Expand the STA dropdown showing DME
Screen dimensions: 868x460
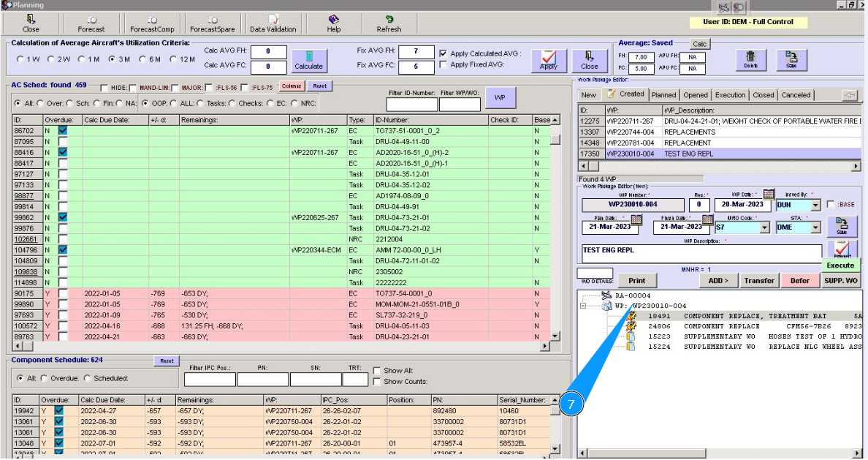tap(815, 227)
